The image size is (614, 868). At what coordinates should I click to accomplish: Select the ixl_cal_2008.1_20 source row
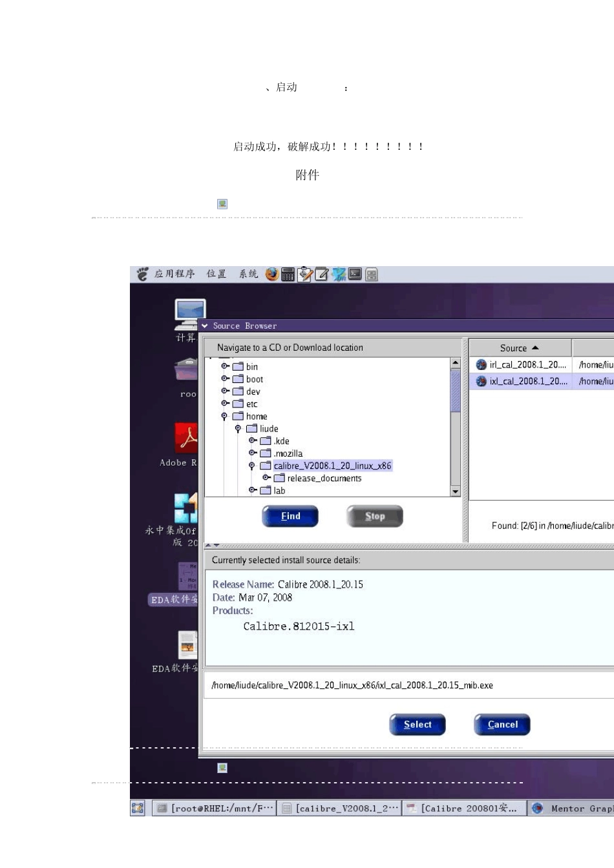tap(542, 382)
